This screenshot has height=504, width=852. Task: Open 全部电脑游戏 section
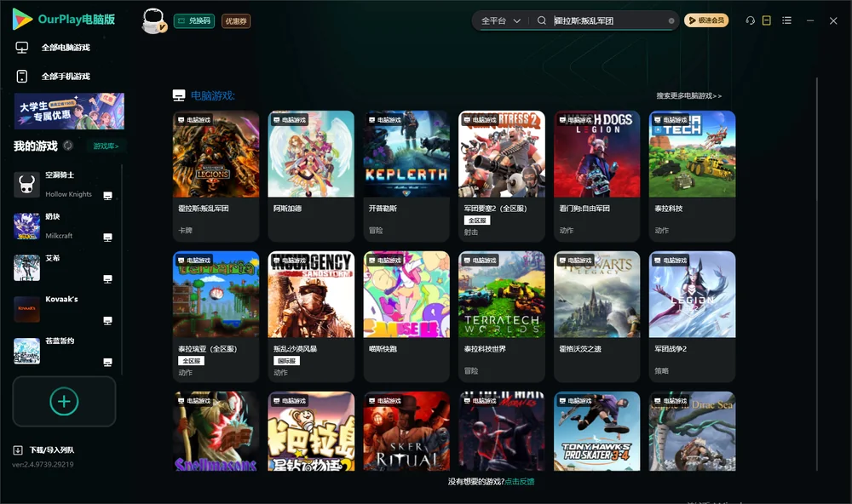point(53,48)
